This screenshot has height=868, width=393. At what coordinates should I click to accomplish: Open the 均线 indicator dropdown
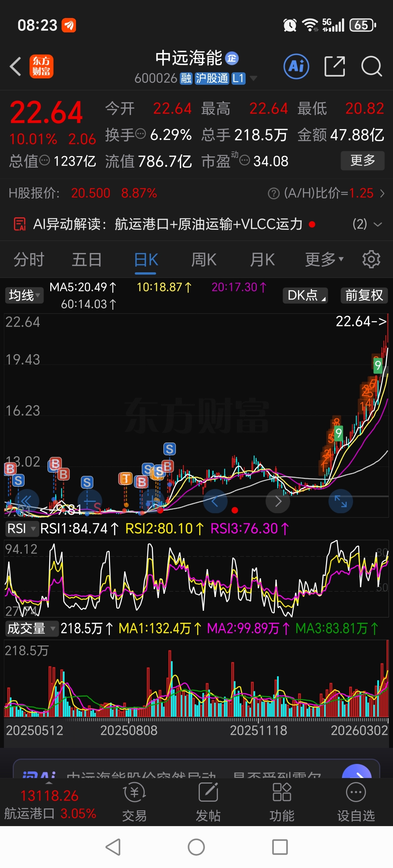click(x=24, y=295)
